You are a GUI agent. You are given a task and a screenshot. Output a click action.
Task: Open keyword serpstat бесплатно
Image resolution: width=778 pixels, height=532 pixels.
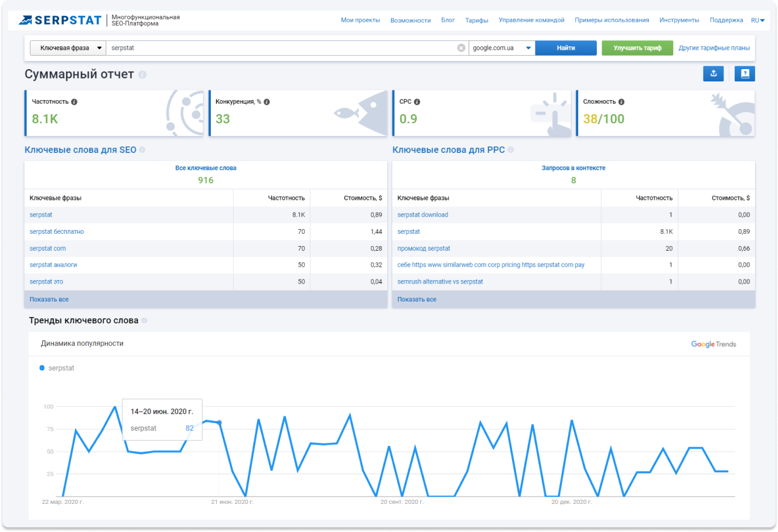point(57,232)
